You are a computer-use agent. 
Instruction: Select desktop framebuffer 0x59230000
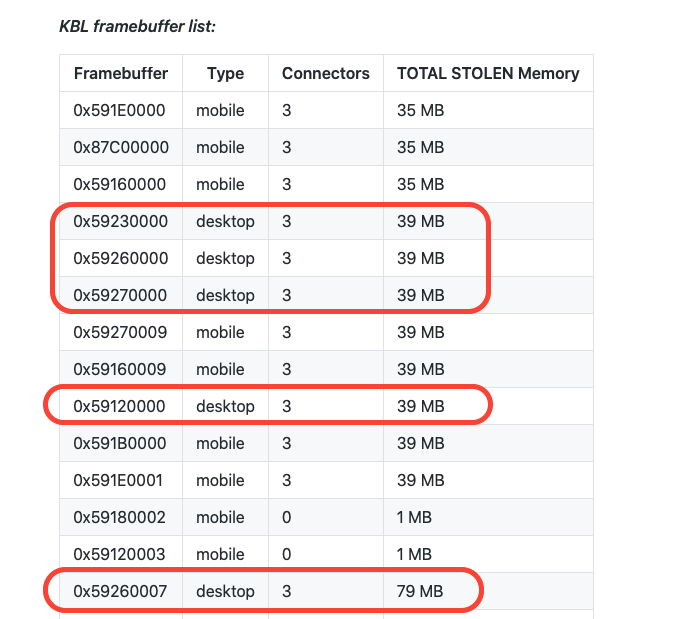(119, 221)
